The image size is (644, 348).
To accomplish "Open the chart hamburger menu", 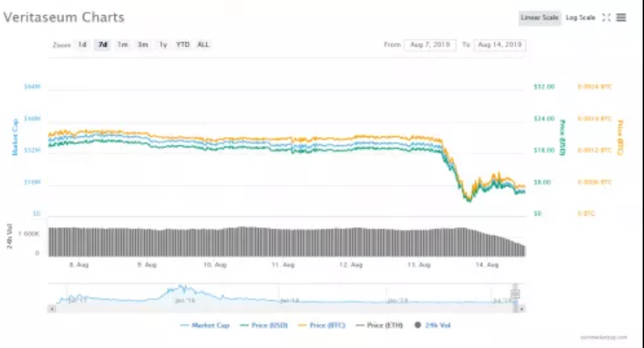I will click(x=621, y=18).
